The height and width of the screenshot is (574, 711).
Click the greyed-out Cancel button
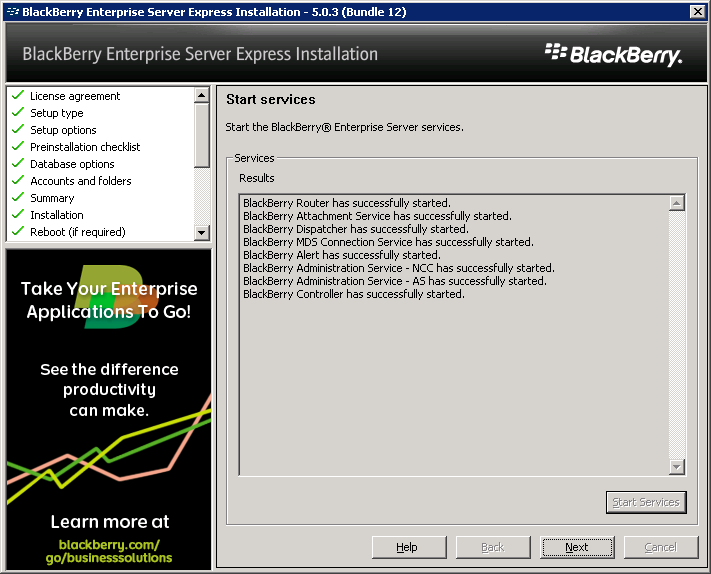tap(661, 547)
